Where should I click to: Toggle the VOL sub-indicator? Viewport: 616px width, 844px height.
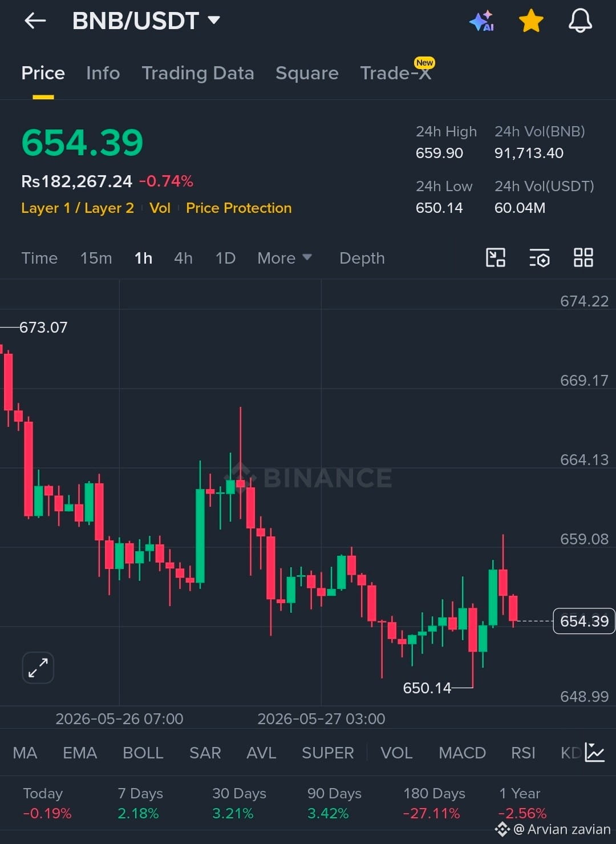[x=396, y=753]
